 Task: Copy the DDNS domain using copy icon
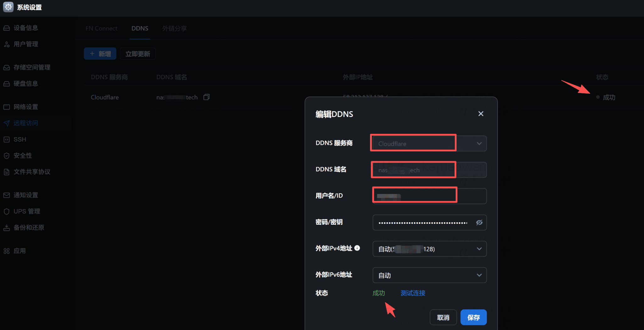click(x=206, y=97)
